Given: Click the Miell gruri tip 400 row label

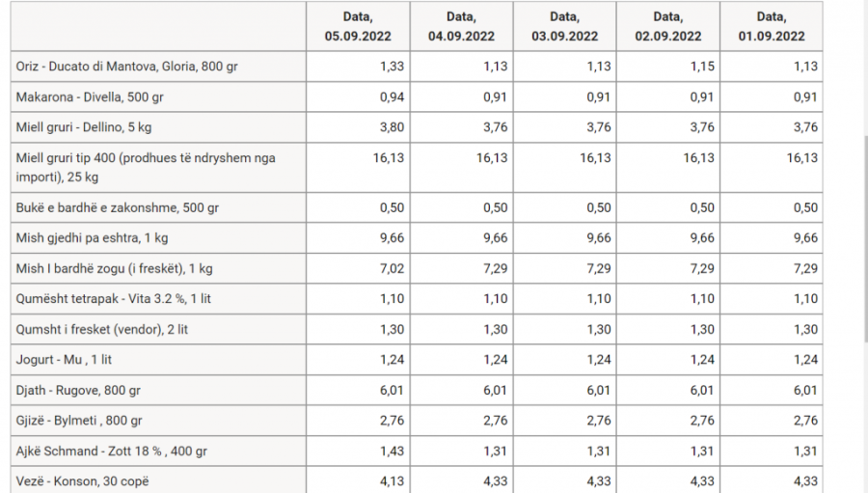Looking at the screenshot, I should tap(146, 167).
